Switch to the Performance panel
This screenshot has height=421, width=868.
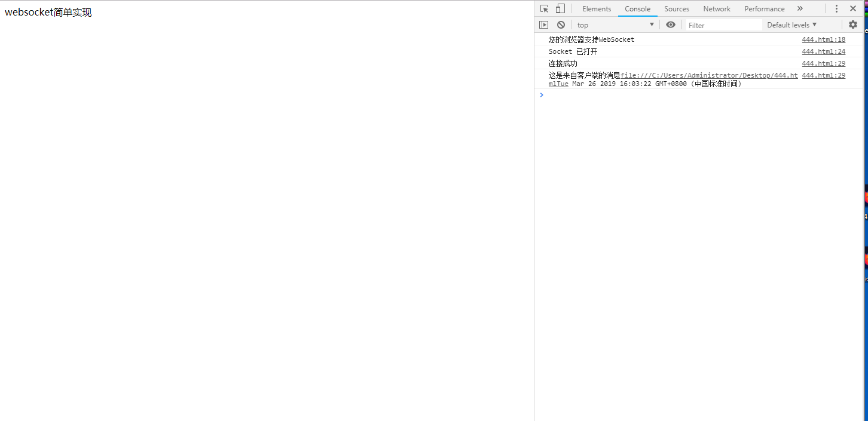(x=763, y=8)
